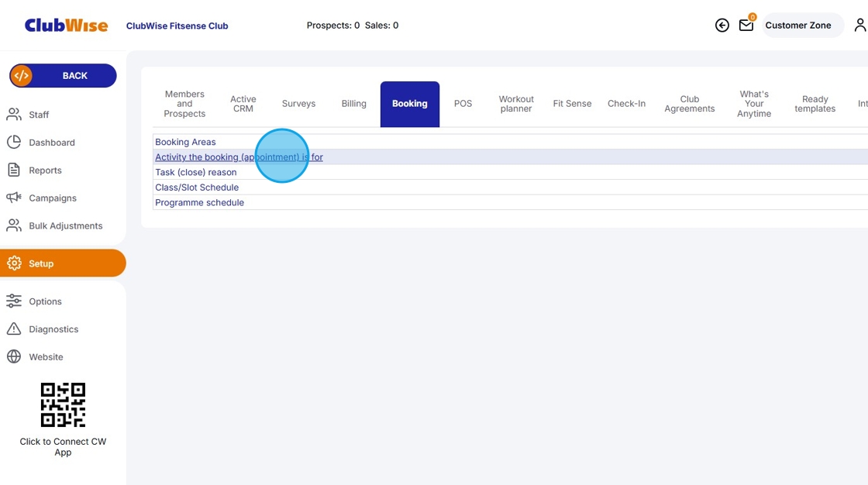868x485 pixels.
Task: Click the ClubWise logo
Action: point(66,26)
